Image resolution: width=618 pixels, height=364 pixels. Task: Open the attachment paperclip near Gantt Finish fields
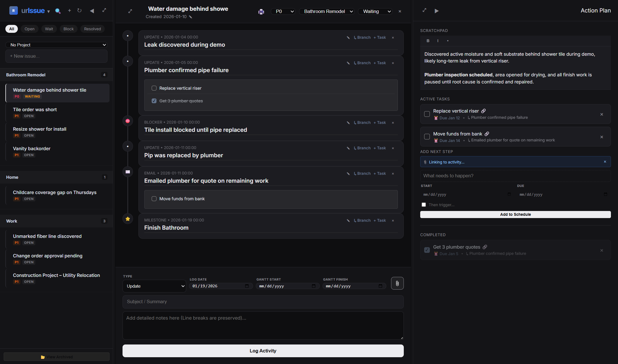[x=397, y=283]
